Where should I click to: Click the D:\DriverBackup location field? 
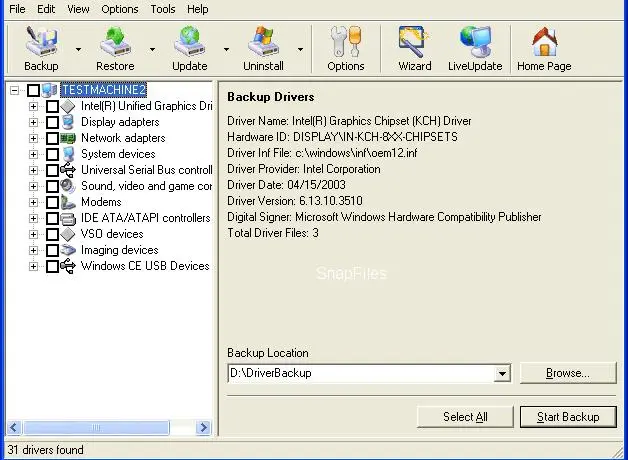360,374
